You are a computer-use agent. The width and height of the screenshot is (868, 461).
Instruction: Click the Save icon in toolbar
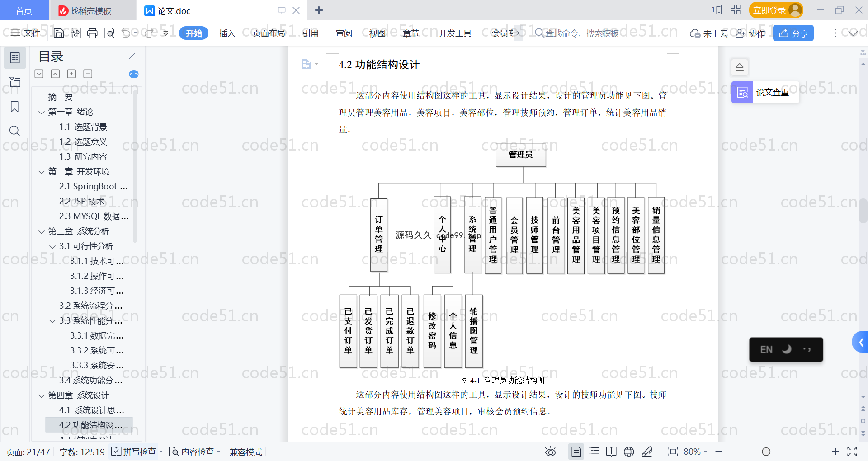[x=59, y=33]
